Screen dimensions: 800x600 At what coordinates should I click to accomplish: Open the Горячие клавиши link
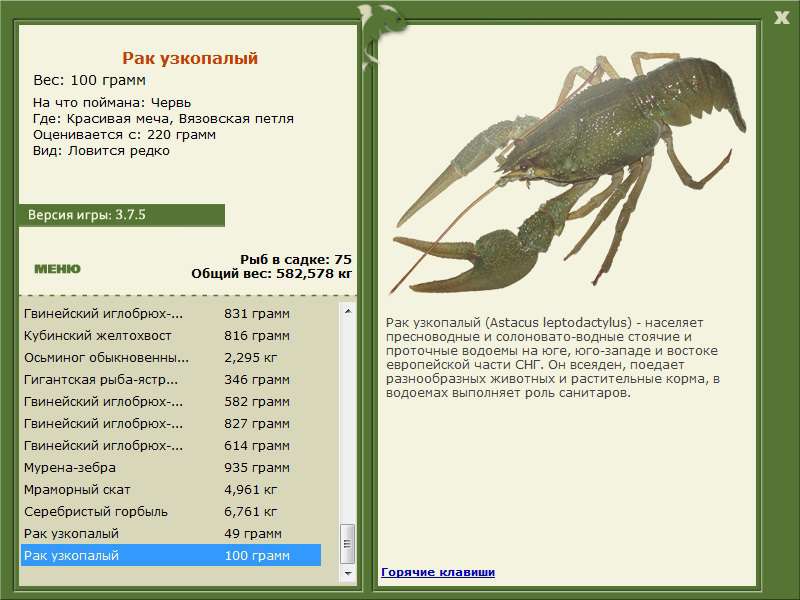pos(437,572)
